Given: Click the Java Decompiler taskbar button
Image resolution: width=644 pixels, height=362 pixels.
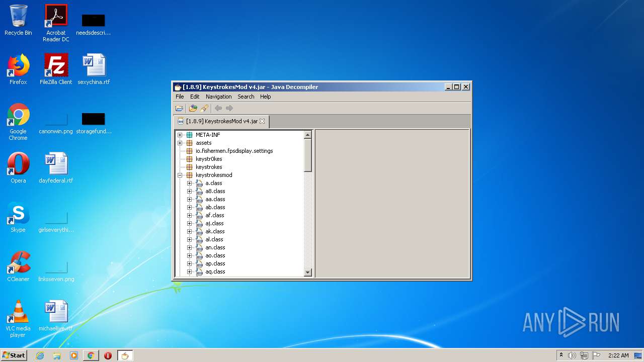Looking at the screenshot, I should [x=124, y=355].
